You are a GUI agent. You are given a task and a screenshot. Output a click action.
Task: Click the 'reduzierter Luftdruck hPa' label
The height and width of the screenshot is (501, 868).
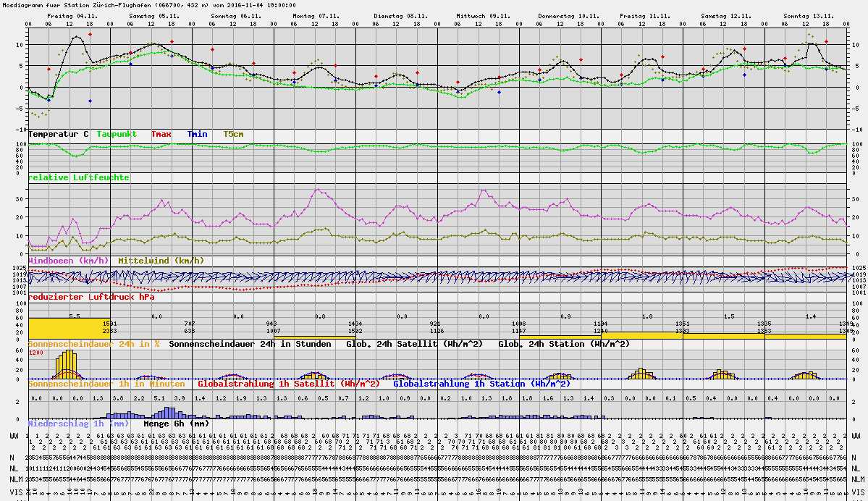pyautogui.click(x=91, y=298)
